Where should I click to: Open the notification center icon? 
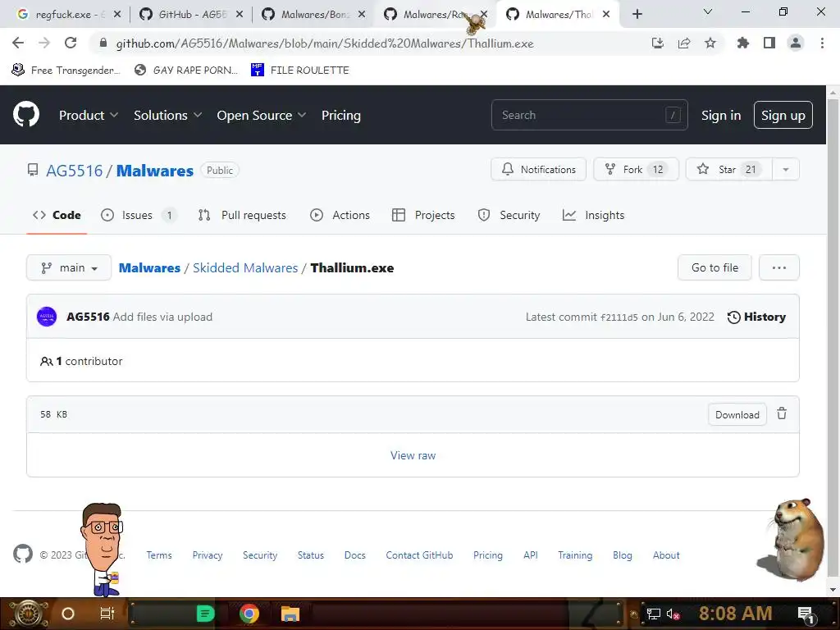click(x=806, y=614)
